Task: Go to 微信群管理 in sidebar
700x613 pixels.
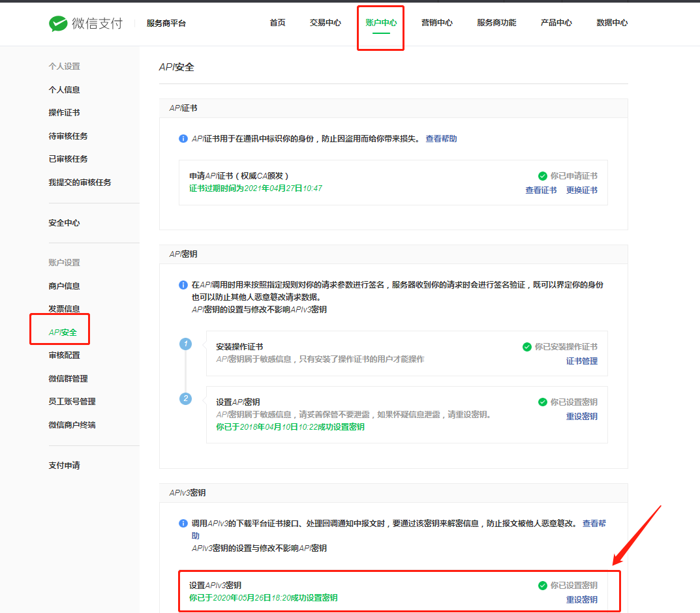Action: pos(68,378)
